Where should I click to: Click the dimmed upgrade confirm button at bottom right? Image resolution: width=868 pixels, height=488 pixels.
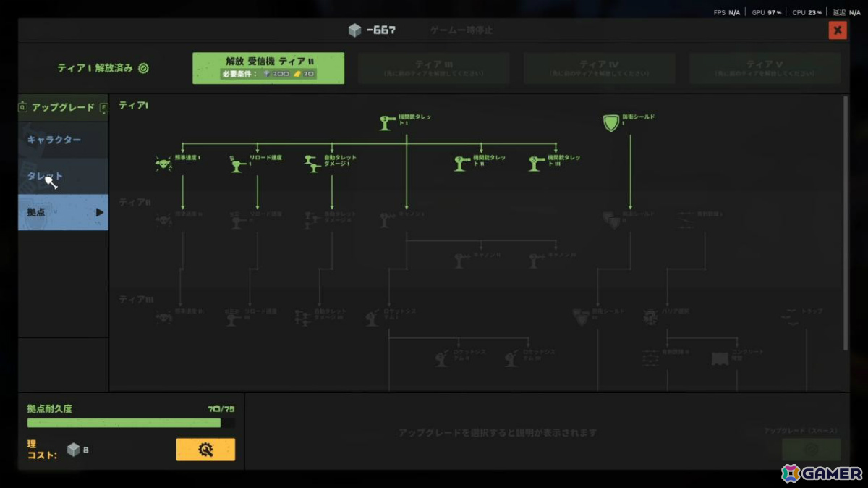tap(811, 449)
